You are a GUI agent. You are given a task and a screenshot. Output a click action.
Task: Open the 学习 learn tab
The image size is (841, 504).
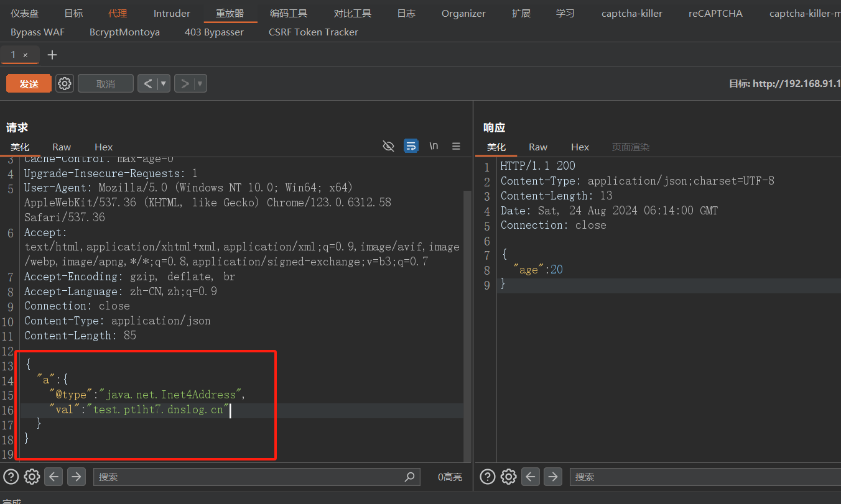point(565,13)
